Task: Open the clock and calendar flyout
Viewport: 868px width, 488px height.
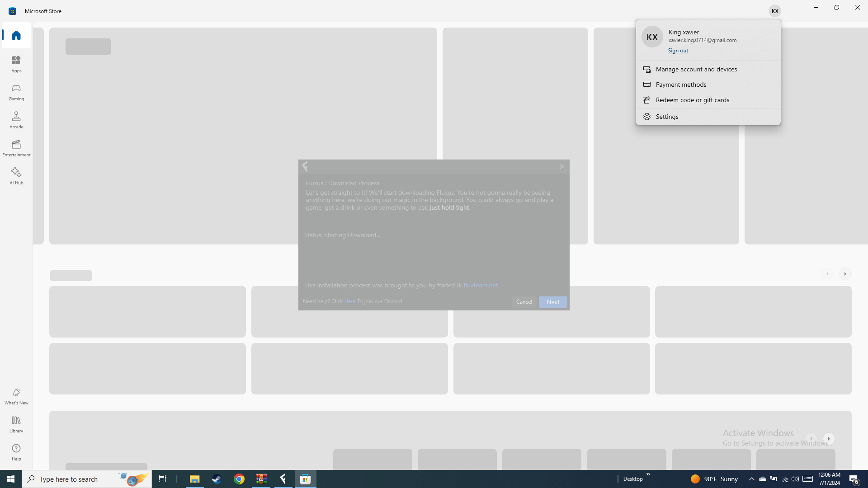Action: click(829, 479)
